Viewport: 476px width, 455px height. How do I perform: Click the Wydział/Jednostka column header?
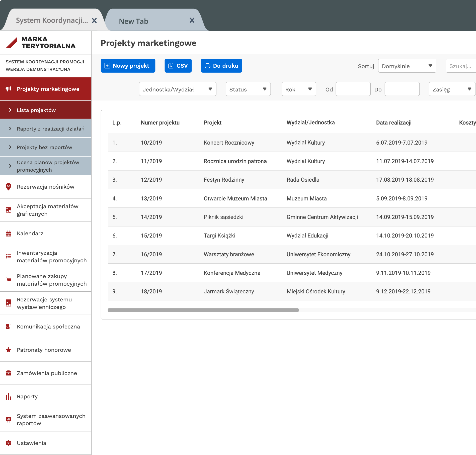(x=311, y=123)
